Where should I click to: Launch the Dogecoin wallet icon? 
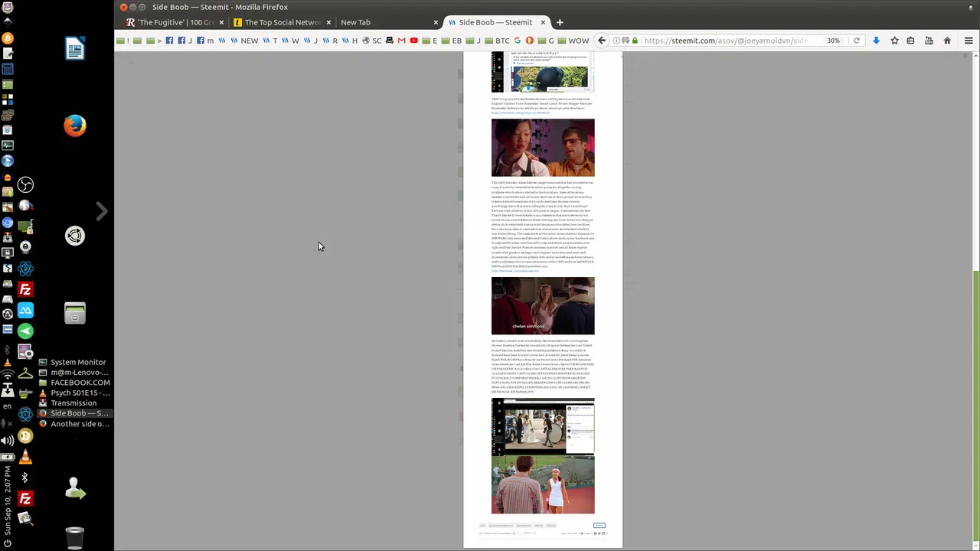click(25, 435)
